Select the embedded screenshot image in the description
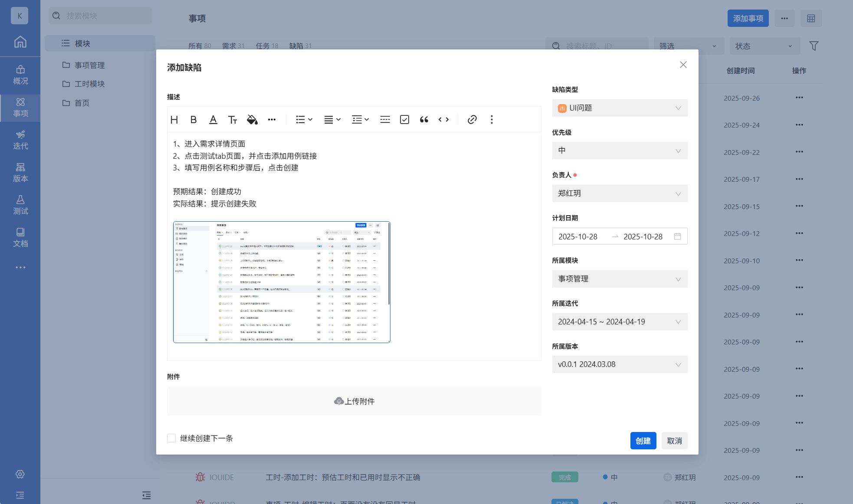Viewport: 853px width, 504px height. click(282, 282)
